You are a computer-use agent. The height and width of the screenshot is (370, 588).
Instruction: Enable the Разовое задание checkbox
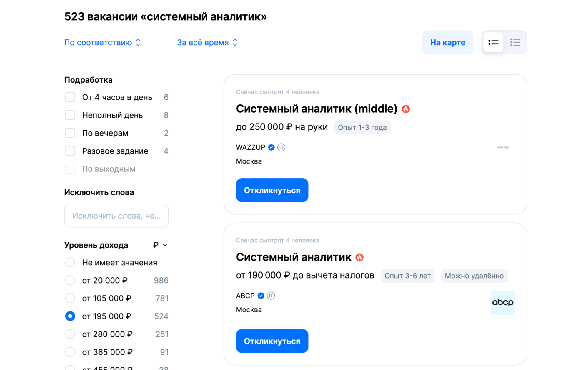pos(70,151)
